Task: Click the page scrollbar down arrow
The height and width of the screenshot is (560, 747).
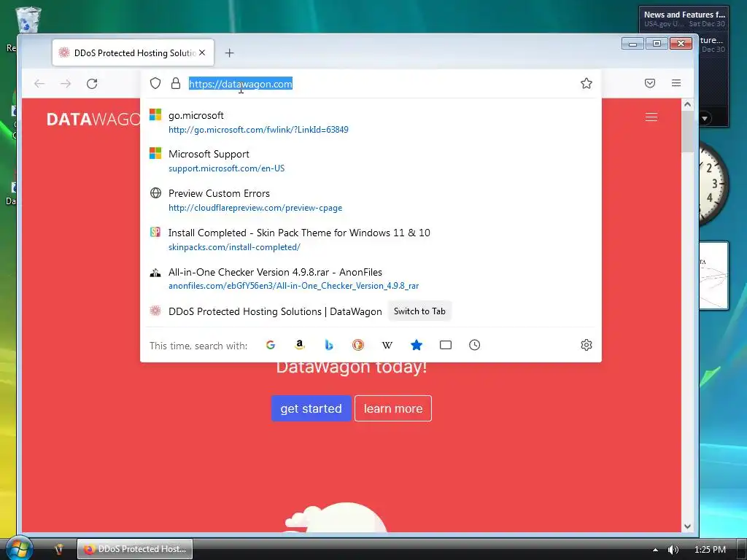Action: pyautogui.click(x=687, y=526)
